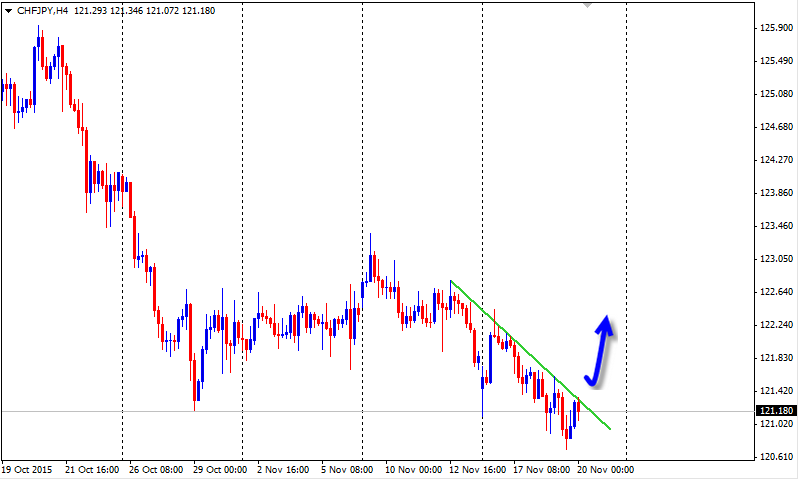Viewport: 799px width, 479px height.
Task: Click the 26 Oct 08:00 time label
Action: 156,470
